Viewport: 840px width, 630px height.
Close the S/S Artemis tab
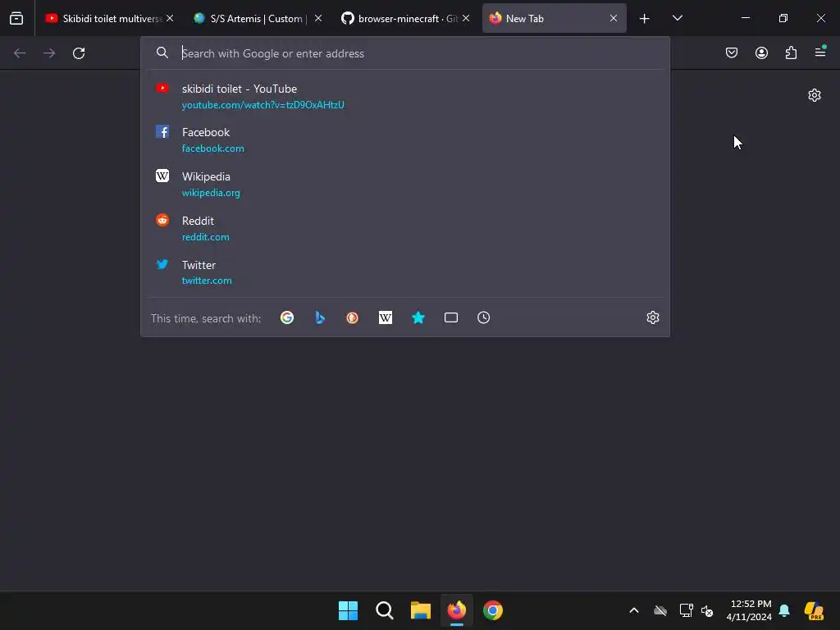pyautogui.click(x=318, y=18)
